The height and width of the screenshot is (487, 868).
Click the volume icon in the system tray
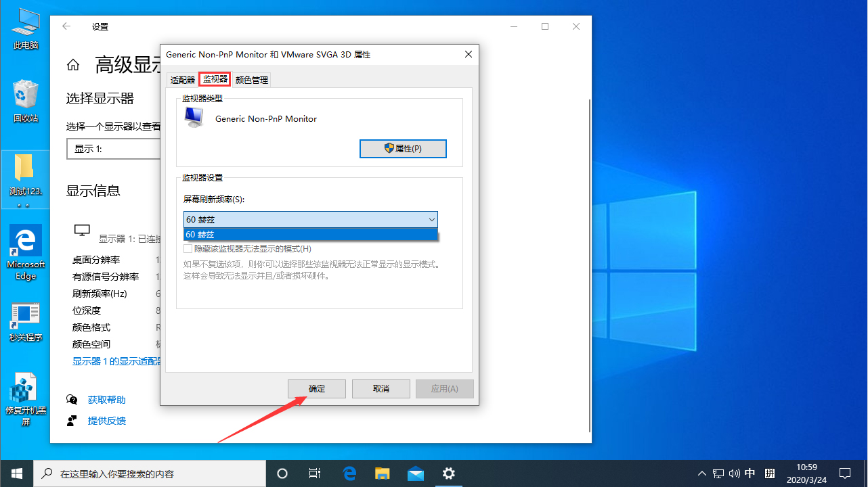click(x=735, y=473)
